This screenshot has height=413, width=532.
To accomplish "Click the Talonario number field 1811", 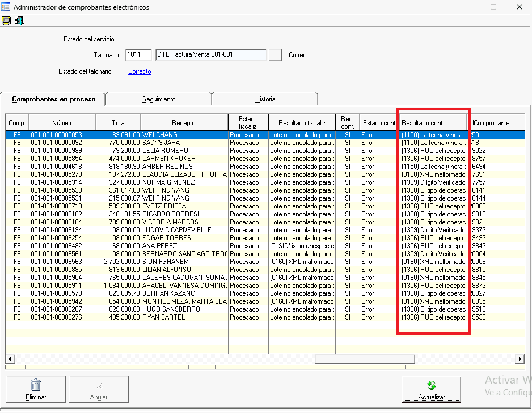I will tap(138, 55).
